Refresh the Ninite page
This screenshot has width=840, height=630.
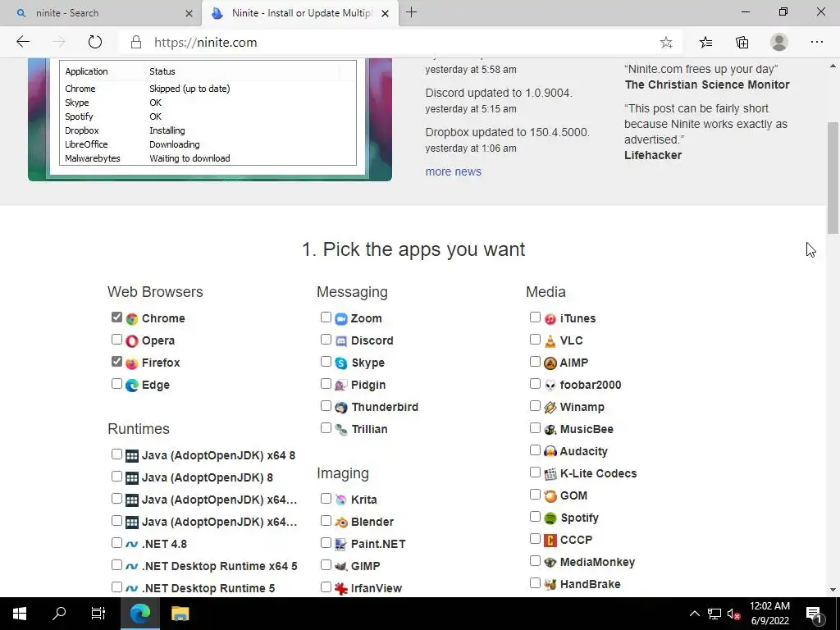[95, 43]
